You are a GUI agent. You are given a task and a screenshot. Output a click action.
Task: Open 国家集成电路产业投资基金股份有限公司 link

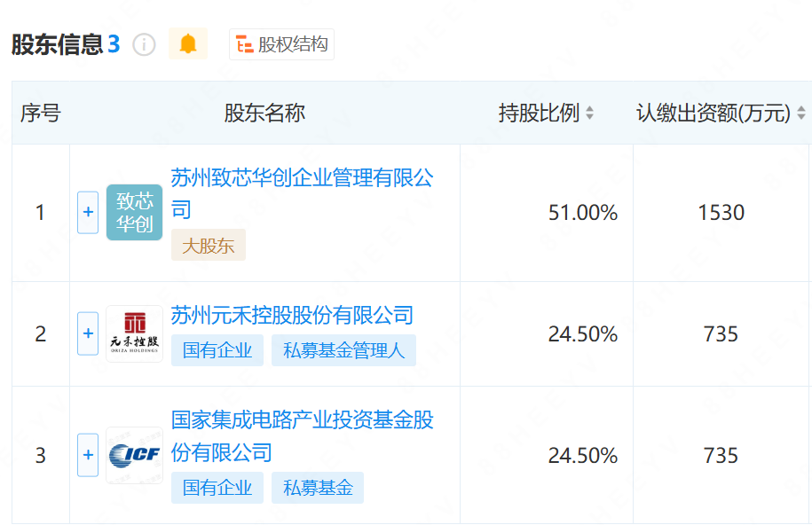pos(303,436)
